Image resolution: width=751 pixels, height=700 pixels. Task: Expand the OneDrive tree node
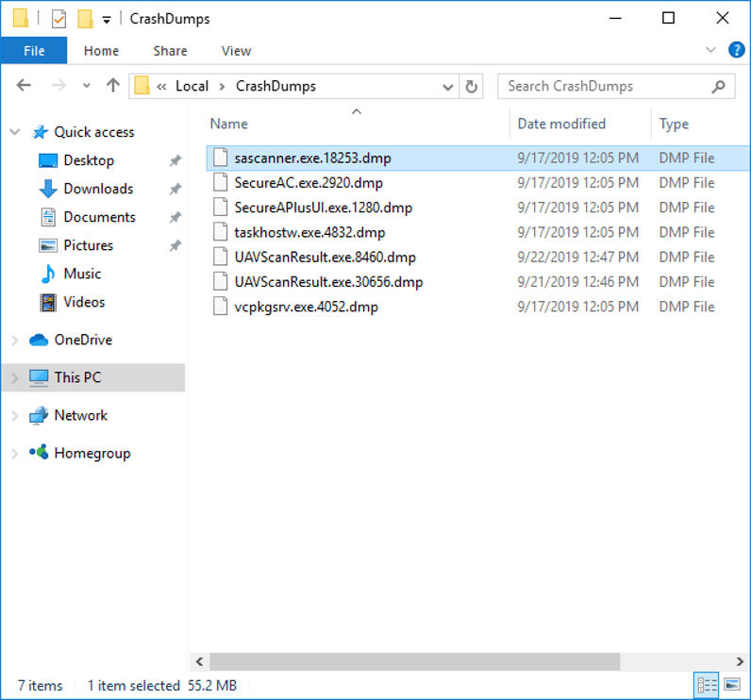15,340
